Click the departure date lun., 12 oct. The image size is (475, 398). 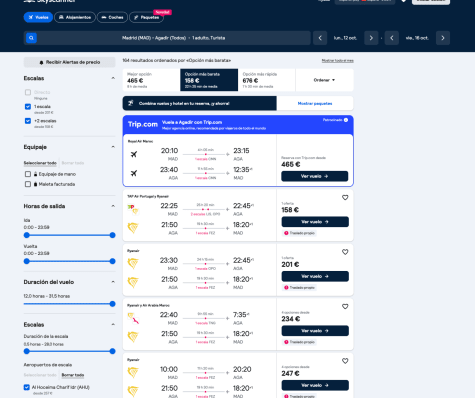click(x=345, y=38)
